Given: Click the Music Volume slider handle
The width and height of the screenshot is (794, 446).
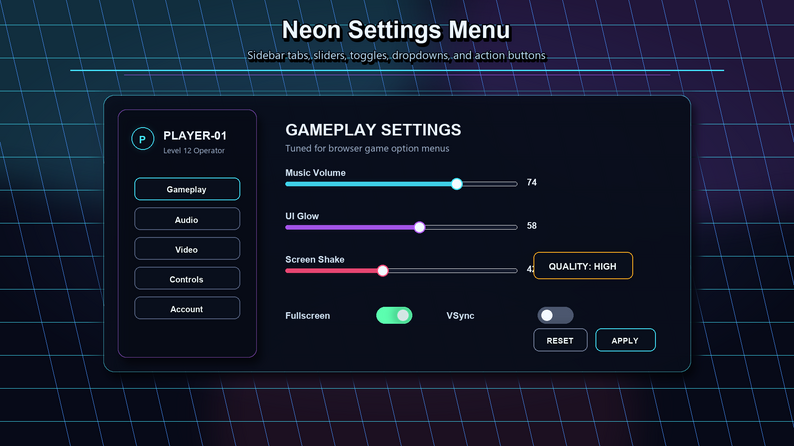Looking at the screenshot, I should 457,184.
